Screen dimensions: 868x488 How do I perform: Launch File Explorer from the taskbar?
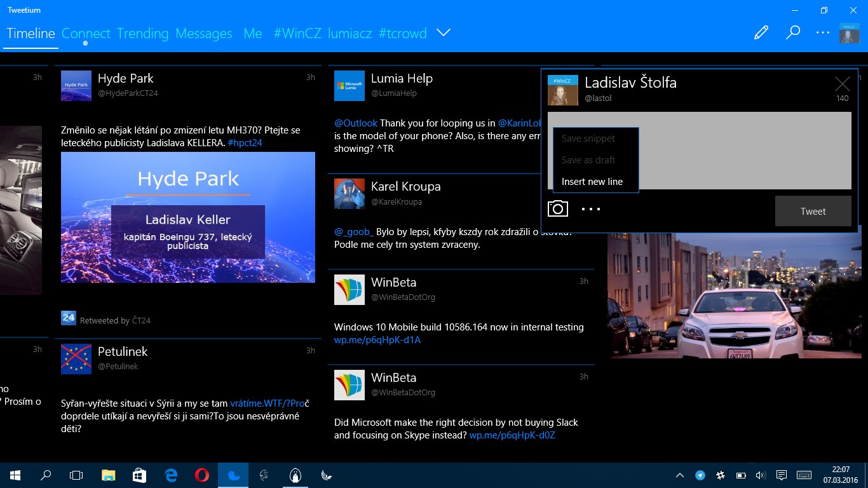point(109,475)
